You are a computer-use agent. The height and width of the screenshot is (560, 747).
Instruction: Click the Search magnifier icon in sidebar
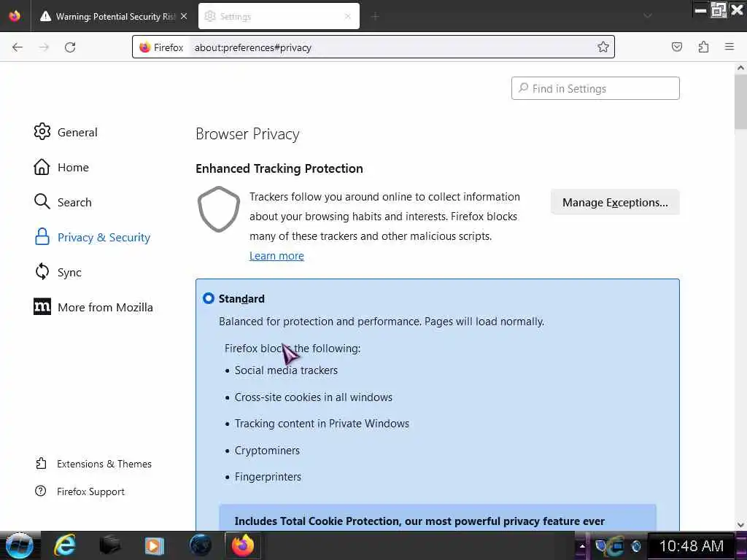42,202
